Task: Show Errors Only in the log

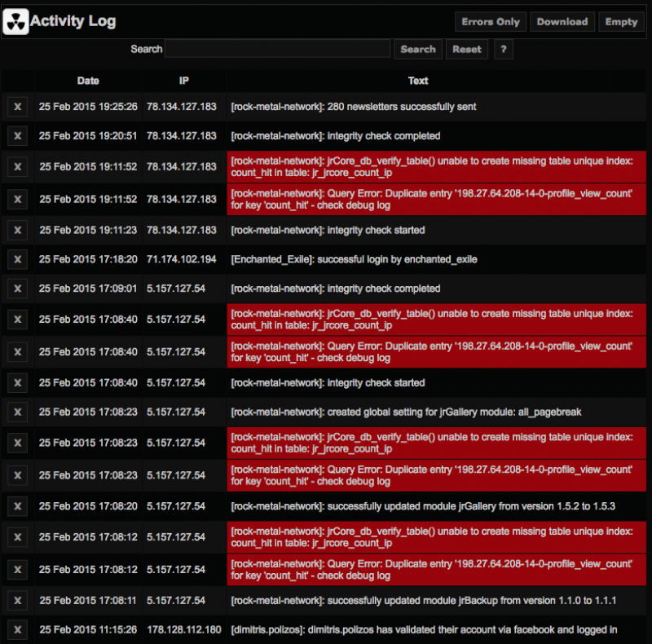Action: click(x=491, y=22)
